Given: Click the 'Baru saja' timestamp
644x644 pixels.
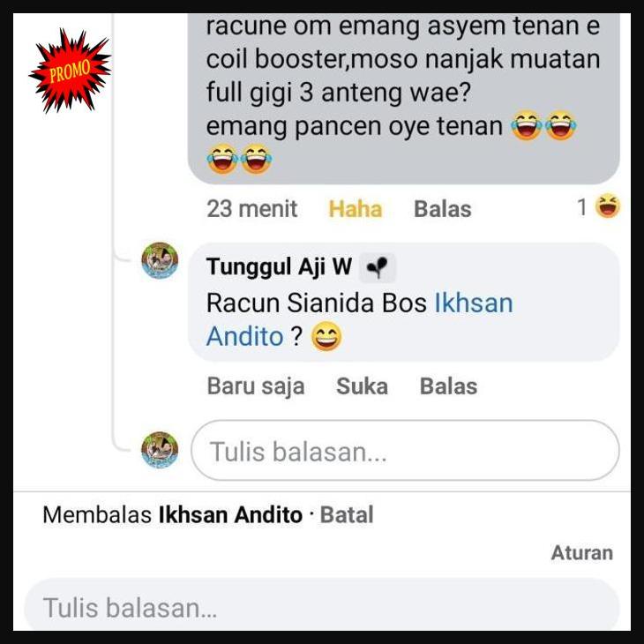Looking at the screenshot, I should click(256, 386).
